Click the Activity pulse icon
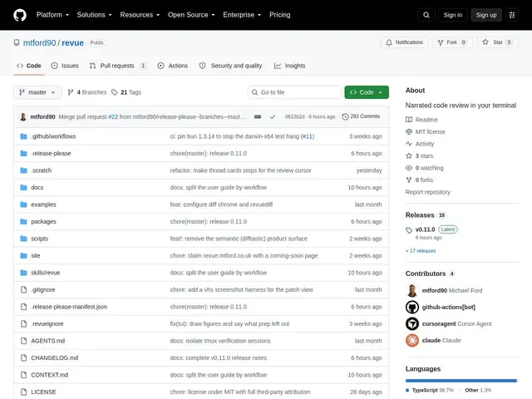This screenshot has height=399, width=532. point(409,144)
